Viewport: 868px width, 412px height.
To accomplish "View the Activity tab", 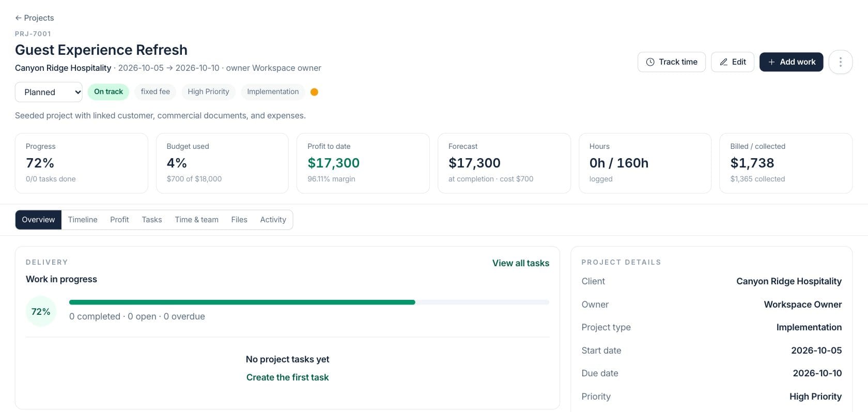I will 273,220.
